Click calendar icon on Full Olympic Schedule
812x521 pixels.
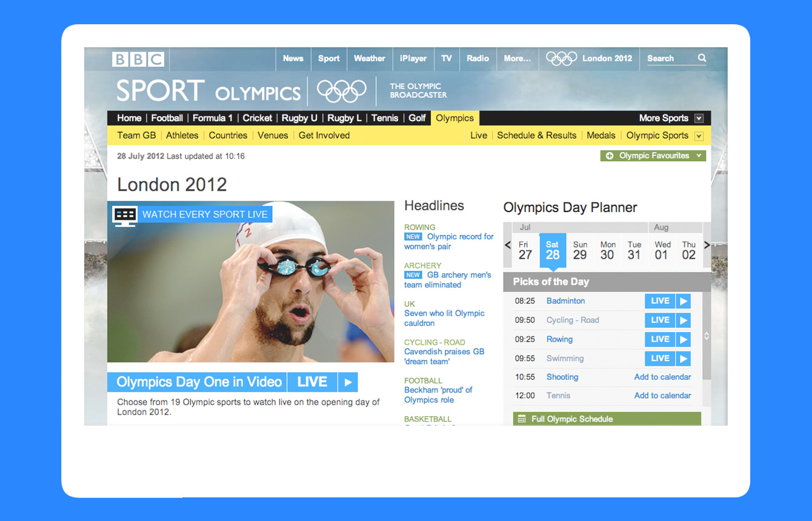(522, 419)
